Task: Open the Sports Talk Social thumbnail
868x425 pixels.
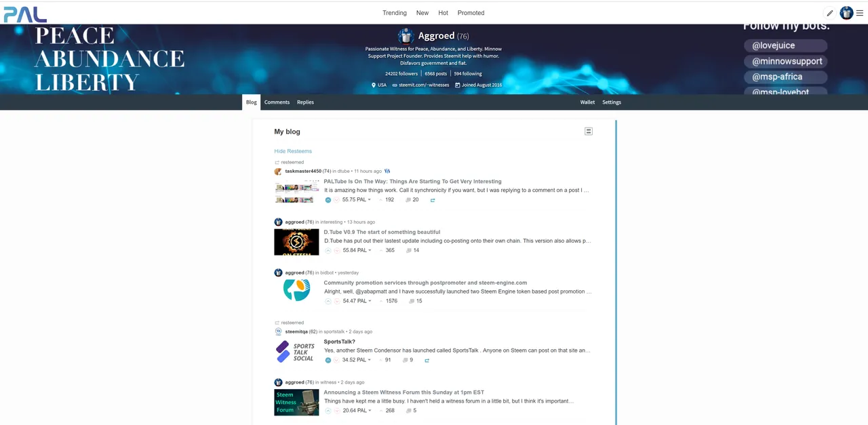Action: click(296, 352)
